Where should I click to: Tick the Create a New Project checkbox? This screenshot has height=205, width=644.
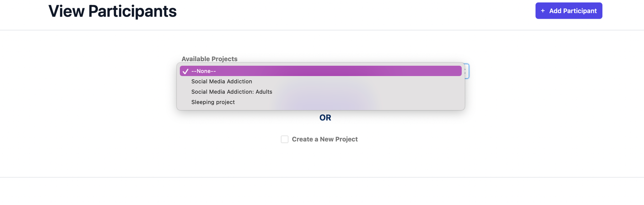pyautogui.click(x=285, y=139)
